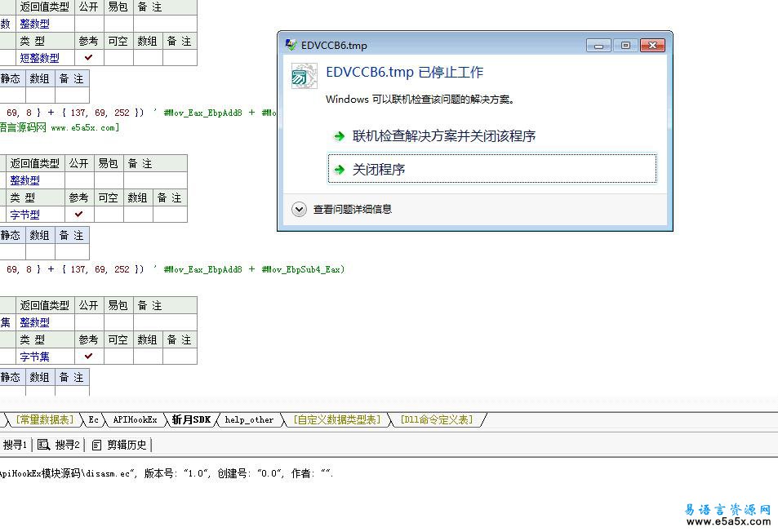
Task: Choose 关闭程序 to end the program
Action: click(x=492, y=169)
